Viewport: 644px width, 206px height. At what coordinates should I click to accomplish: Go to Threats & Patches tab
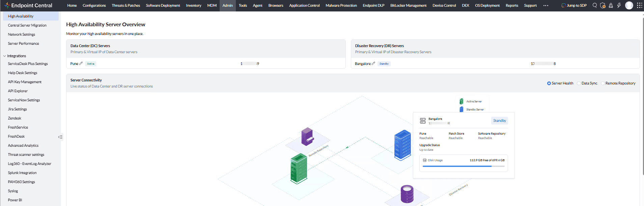[x=126, y=5]
